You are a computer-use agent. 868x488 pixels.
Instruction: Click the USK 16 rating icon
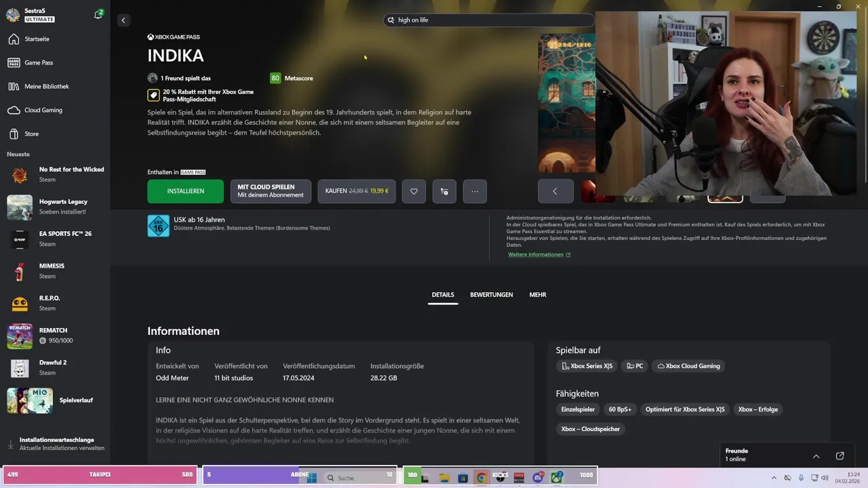click(x=158, y=226)
